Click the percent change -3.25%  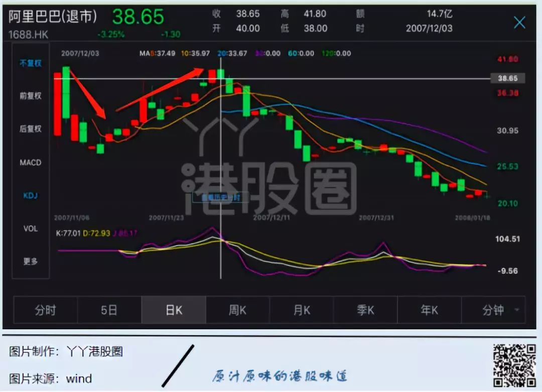pos(111,35)
